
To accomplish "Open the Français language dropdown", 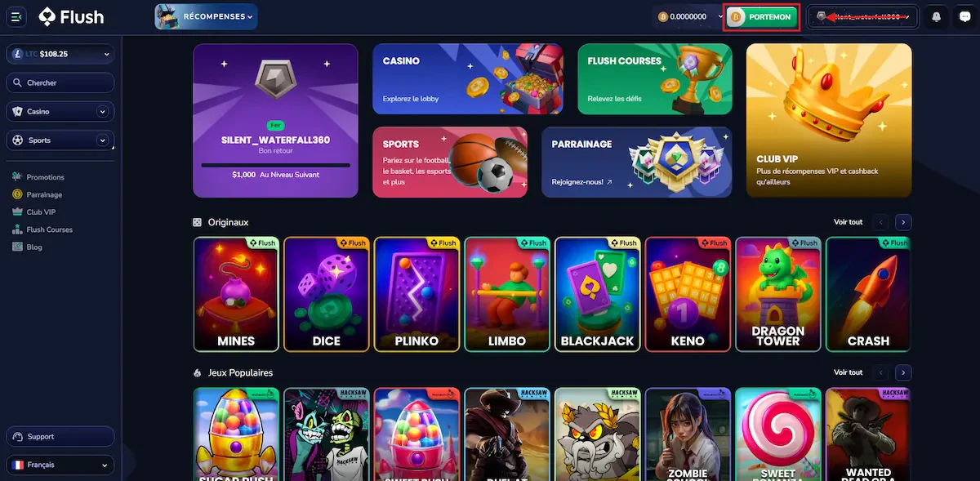I will click(x=60, y=465).
